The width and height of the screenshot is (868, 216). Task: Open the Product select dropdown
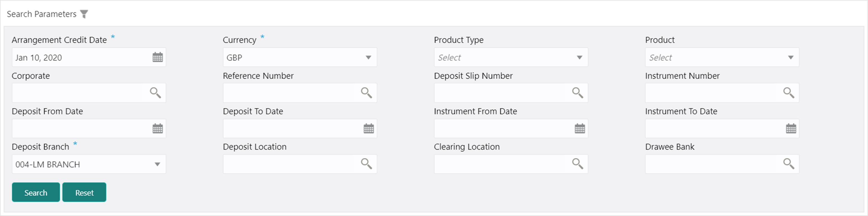tap(722, 57)
